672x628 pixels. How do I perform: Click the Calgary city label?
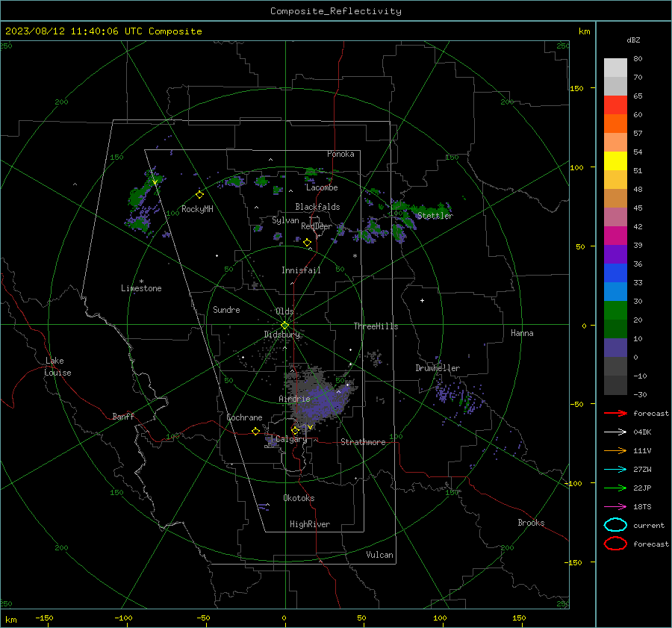click(291, 439)
